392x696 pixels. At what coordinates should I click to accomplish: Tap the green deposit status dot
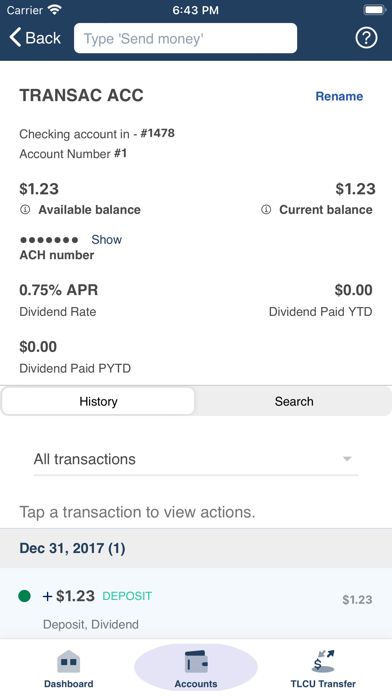click(x=24, y=596)
